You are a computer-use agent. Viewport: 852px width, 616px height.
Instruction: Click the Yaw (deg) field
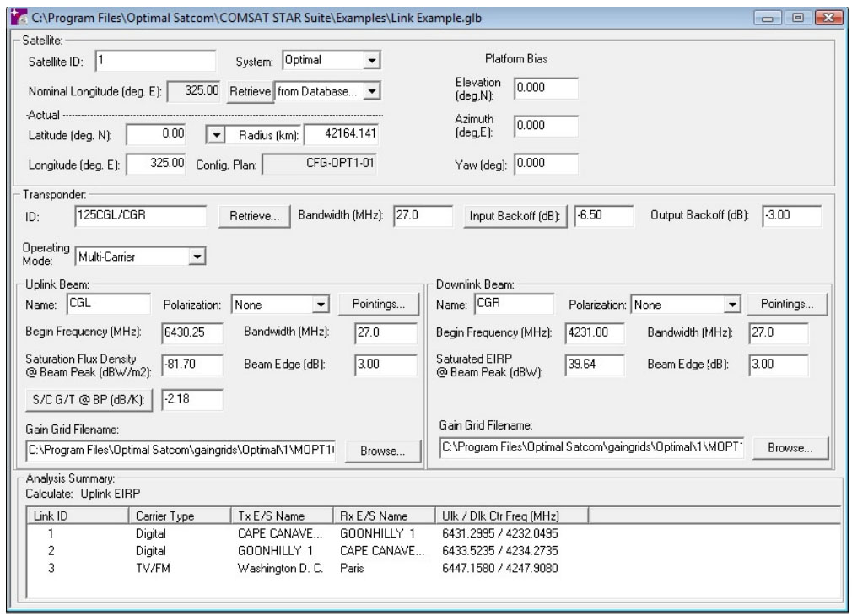[546, 164]
